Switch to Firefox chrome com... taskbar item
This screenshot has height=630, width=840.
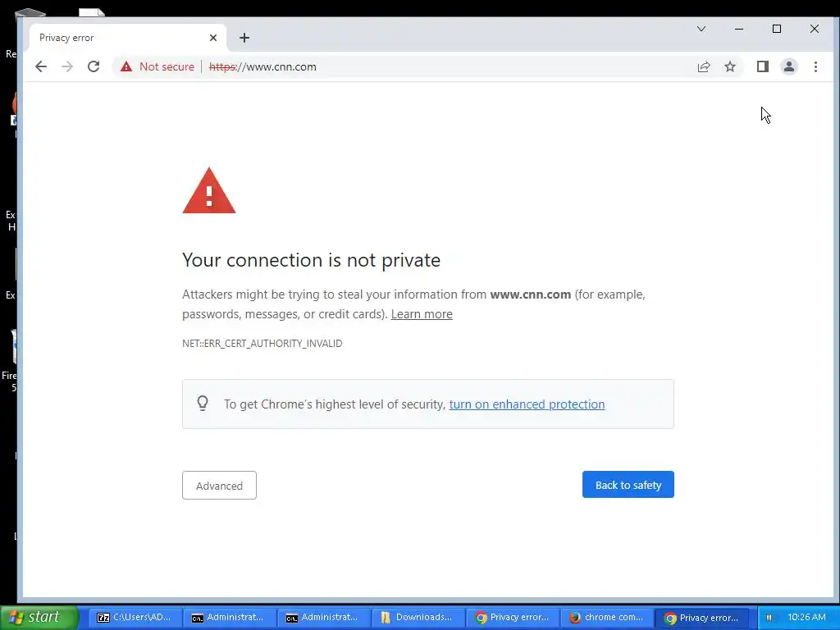tap(606, 617)
